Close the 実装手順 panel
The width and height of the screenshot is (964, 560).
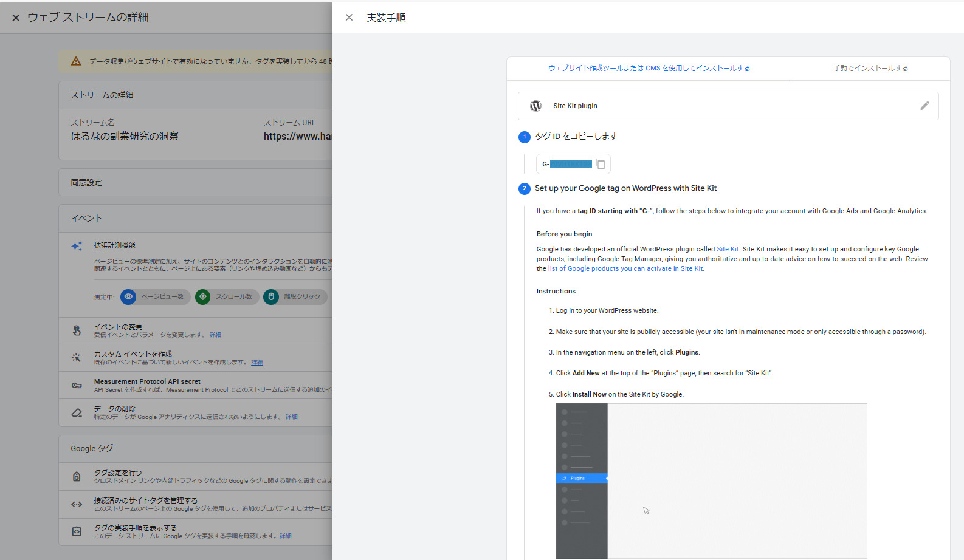[x=349, y=18]
